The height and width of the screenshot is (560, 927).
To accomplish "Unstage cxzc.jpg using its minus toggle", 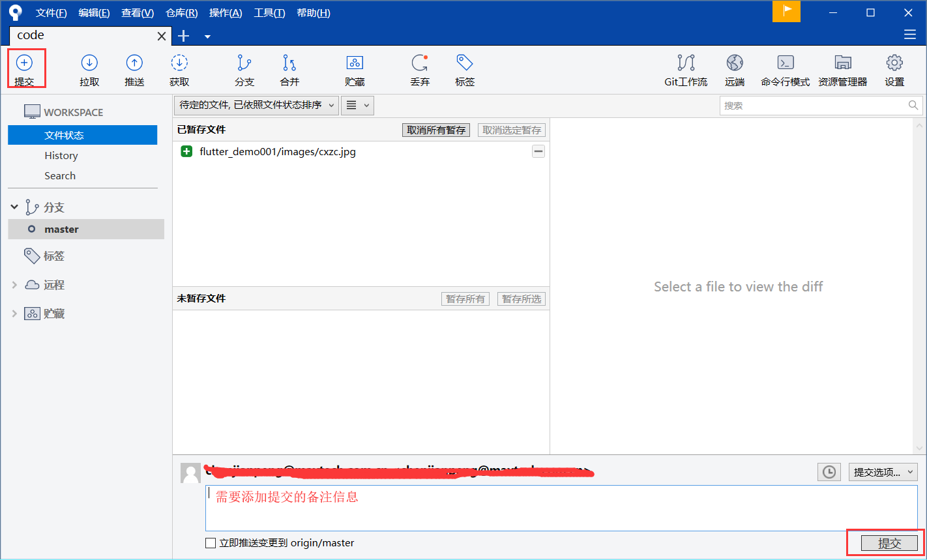I will pos(538,151).
